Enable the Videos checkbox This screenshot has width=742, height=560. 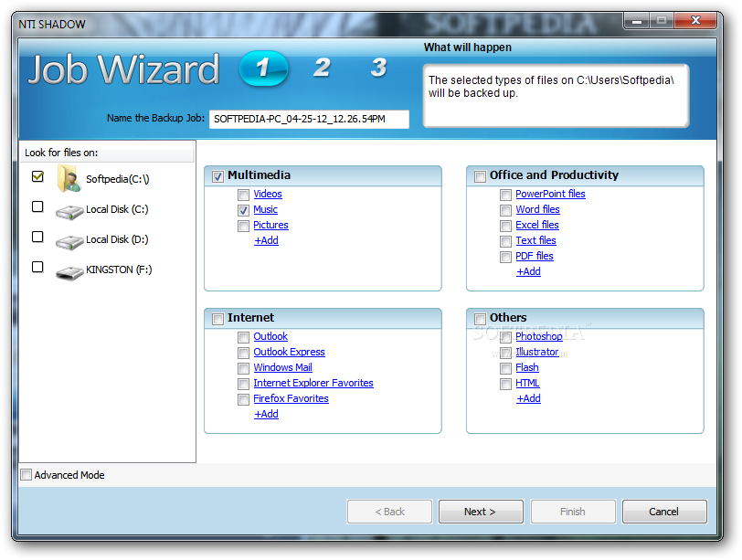(243, 195)
